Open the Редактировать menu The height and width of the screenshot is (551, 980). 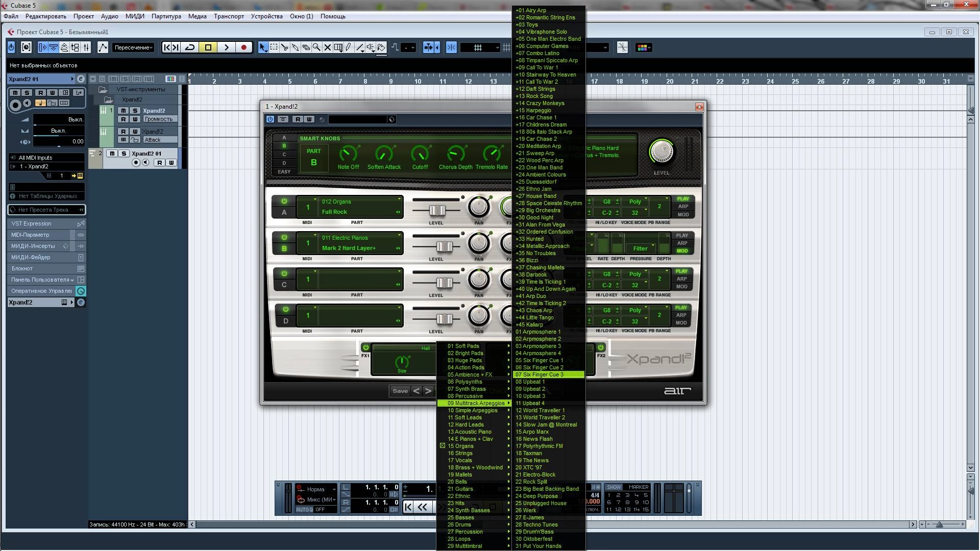tap(46, 16)
